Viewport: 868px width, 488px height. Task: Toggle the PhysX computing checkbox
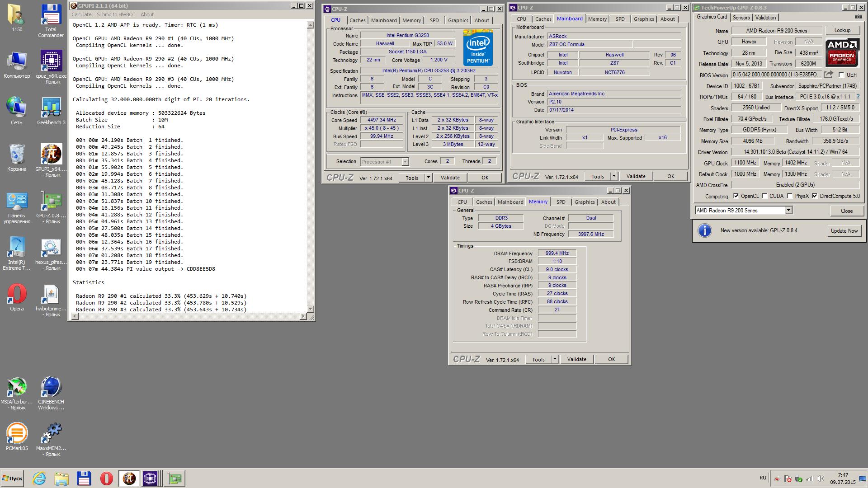click(x=790, y=196)
